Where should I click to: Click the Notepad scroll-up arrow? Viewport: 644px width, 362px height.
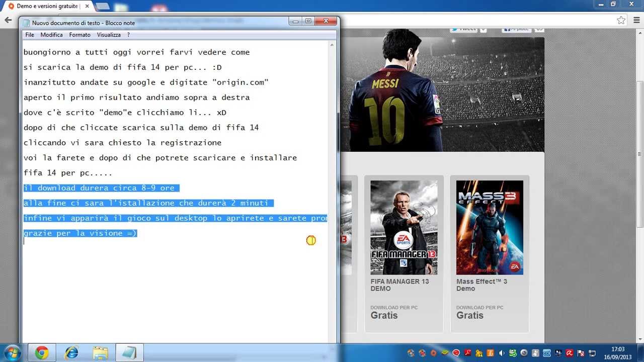(x=332, y=45)
